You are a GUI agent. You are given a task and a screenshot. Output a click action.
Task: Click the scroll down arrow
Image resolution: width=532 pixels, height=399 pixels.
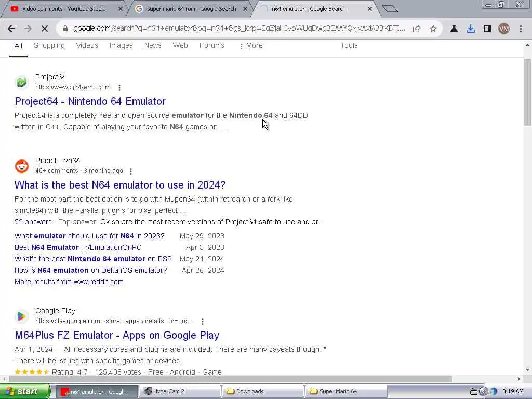[528, 370]
